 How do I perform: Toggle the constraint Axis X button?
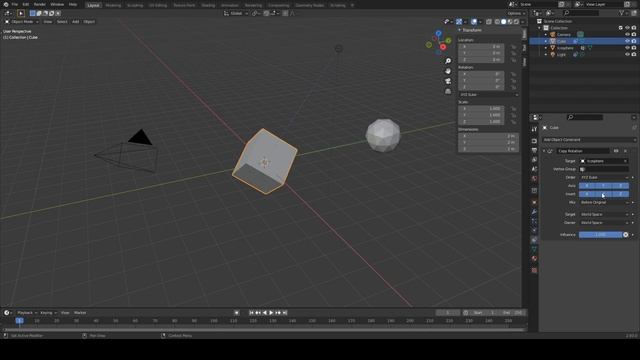[587, 186]
